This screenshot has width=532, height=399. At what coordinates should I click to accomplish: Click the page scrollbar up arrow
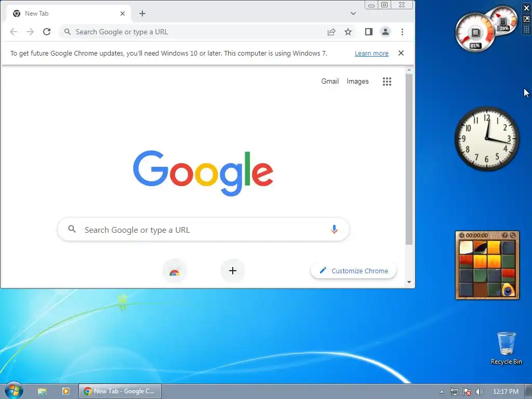tap(409, 70)
